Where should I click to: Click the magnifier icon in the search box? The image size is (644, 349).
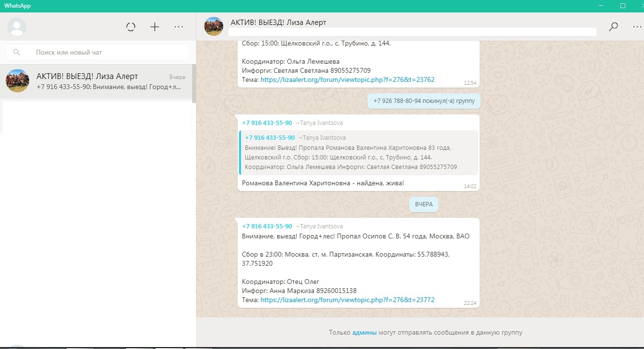point(17,52)
